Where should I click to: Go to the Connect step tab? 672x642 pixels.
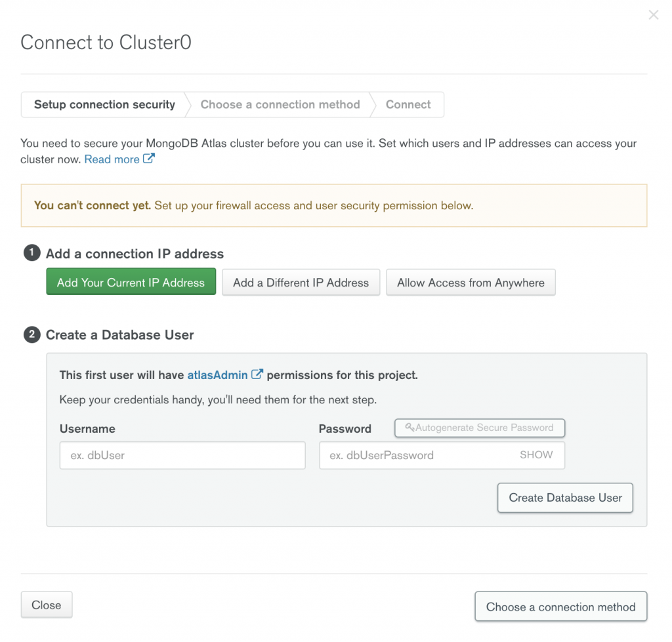[x=408, y=104]
